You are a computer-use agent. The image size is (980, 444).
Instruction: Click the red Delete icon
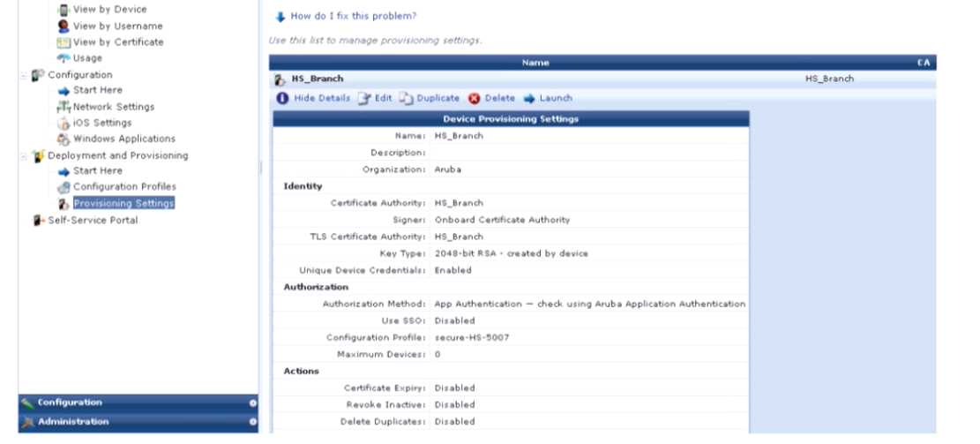[475, 99]
